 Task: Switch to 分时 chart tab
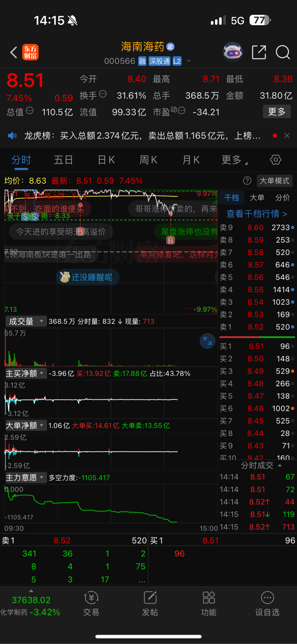(x=21, y=160)
